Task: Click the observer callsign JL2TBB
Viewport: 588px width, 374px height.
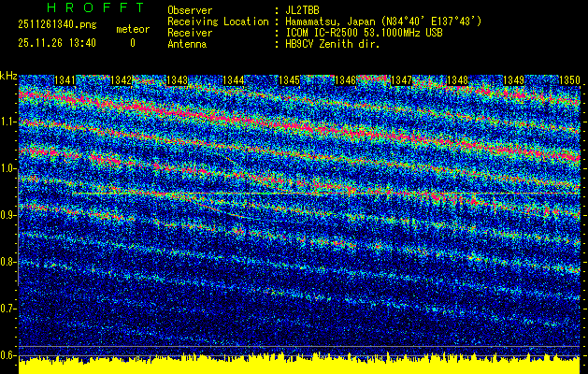Action: [307, 10]
